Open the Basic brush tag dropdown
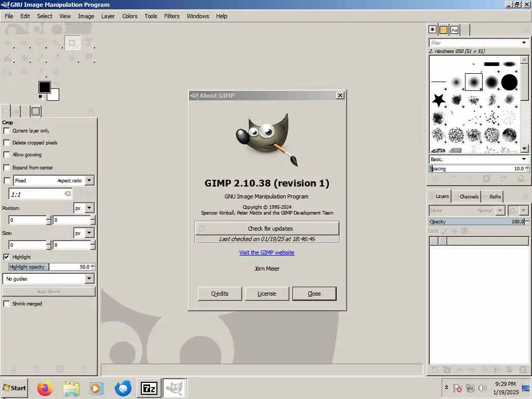This screenshot has width=532, height=399. tap(524, 159)
